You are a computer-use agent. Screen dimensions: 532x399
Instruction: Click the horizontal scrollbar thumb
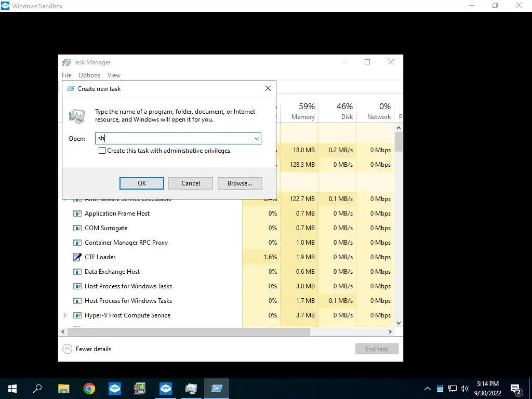(188, 331)
